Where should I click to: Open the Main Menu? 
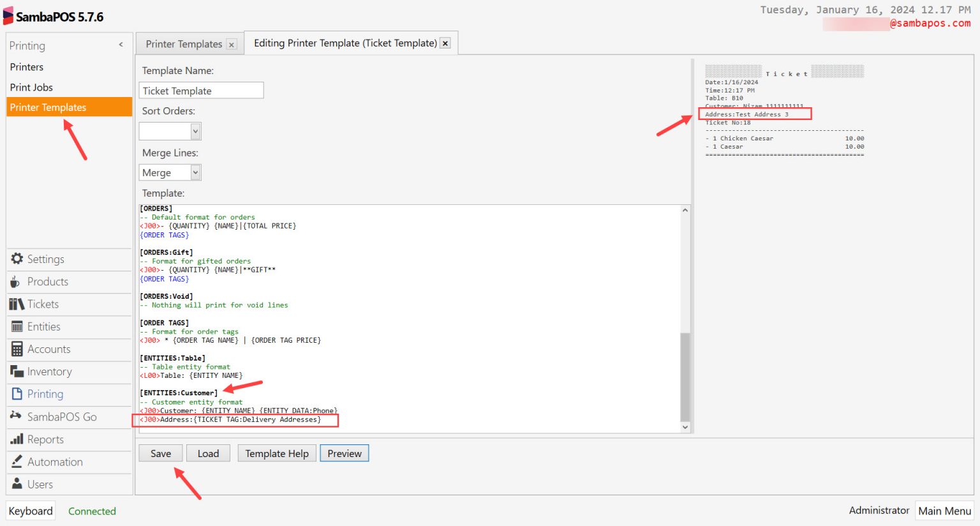point(944,511)
